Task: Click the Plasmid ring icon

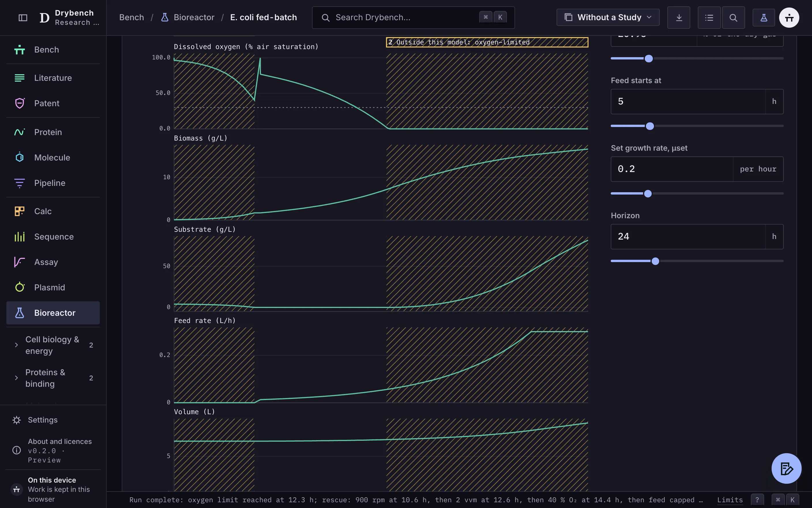Action: (19, 287)
